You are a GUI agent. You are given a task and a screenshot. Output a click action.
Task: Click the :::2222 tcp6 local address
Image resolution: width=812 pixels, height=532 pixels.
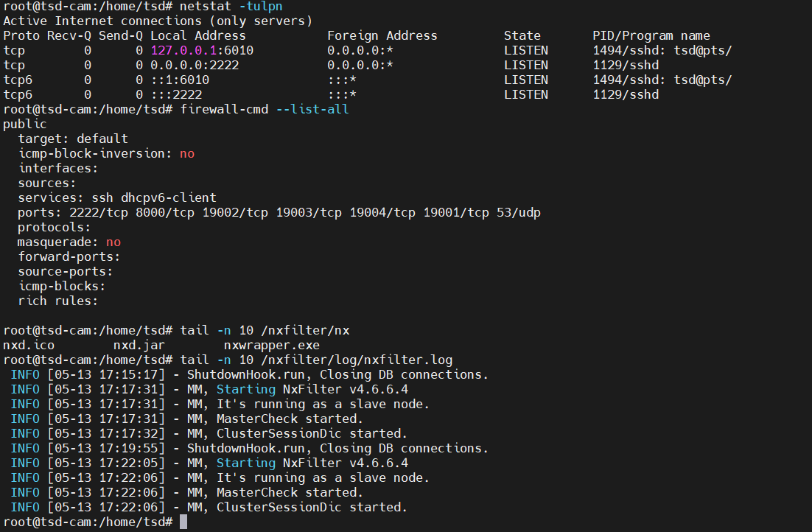pyautogui.click(x=176, y=94)
